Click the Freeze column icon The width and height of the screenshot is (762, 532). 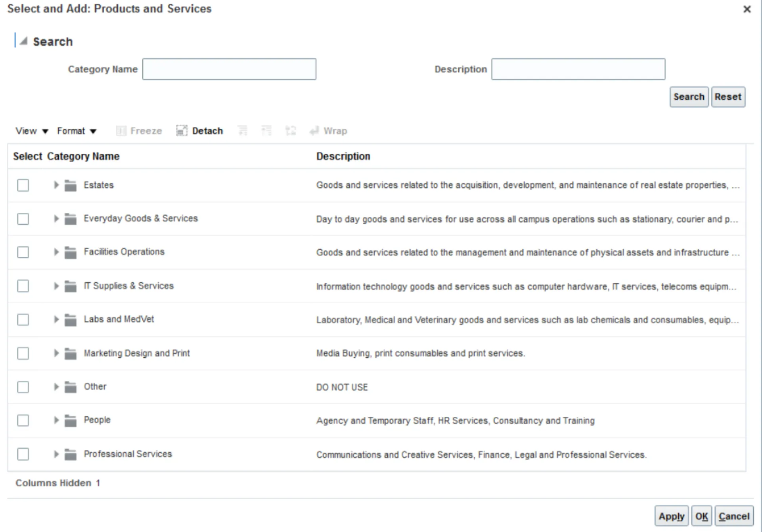(121, 131)
